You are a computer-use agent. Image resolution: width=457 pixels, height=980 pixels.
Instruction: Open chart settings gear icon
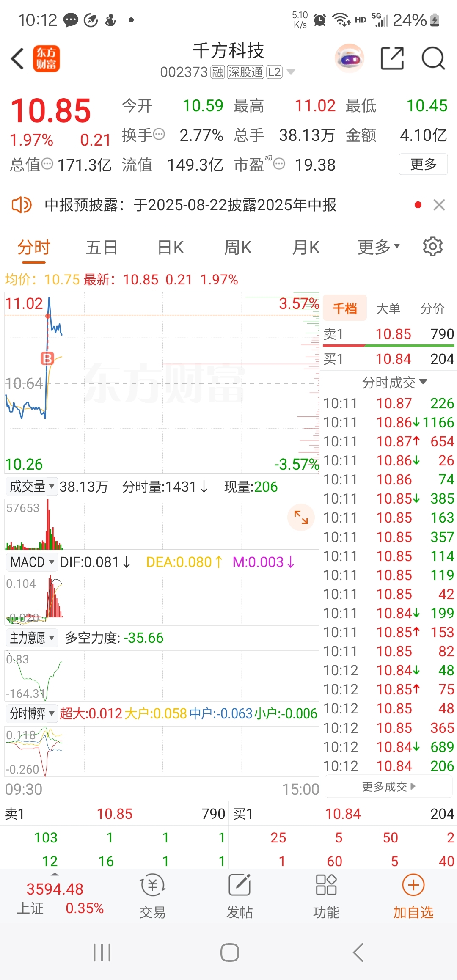433,247
